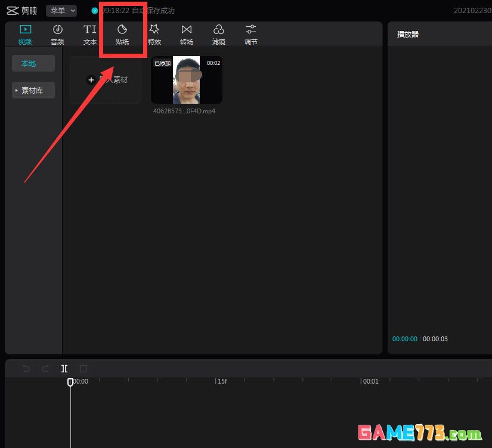Viewport: 492px width, 448px height.
Task: Click the 剪映 logo in title bar
Action: coord(22,11)
